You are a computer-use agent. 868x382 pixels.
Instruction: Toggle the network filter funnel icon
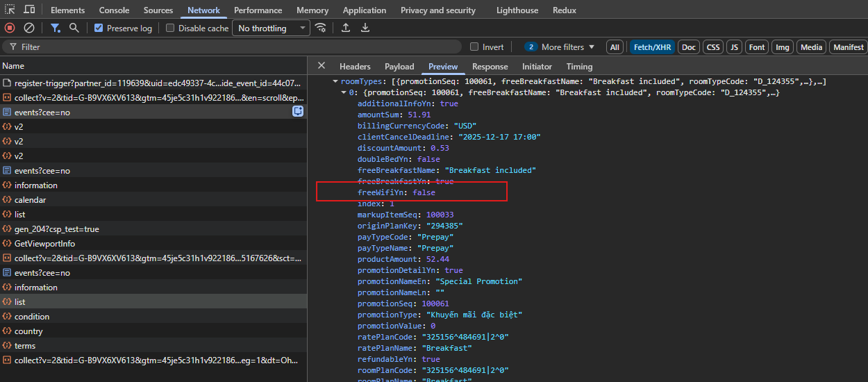tap(55, 28)
